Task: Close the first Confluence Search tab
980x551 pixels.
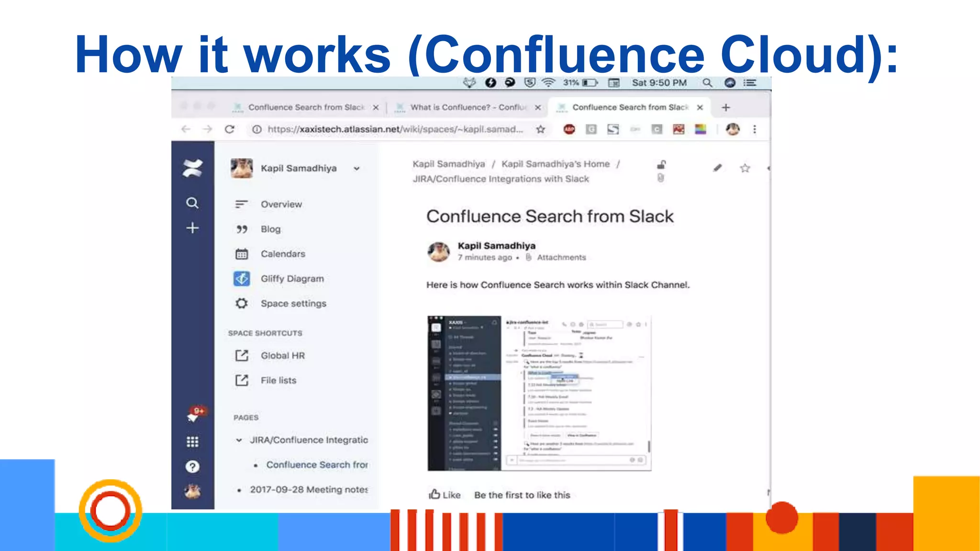Action: click(376, 108)
